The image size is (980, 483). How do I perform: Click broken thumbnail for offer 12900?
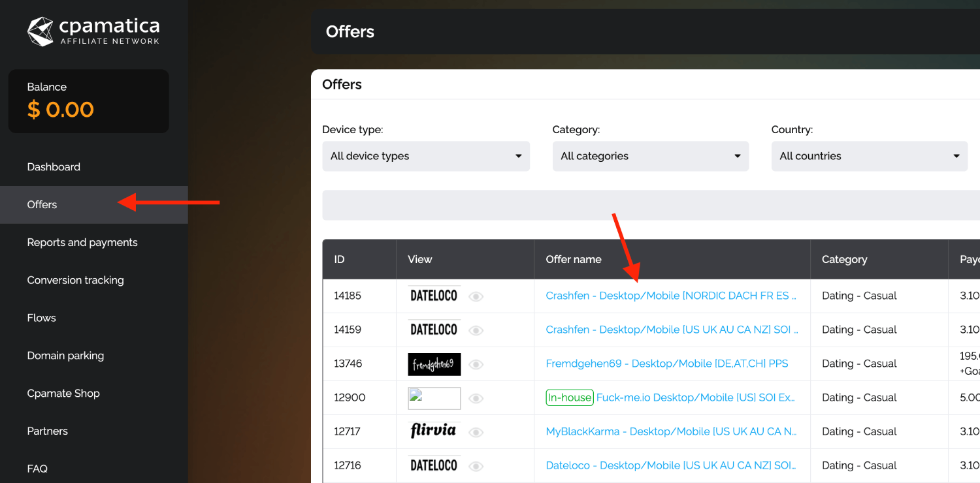434,398
